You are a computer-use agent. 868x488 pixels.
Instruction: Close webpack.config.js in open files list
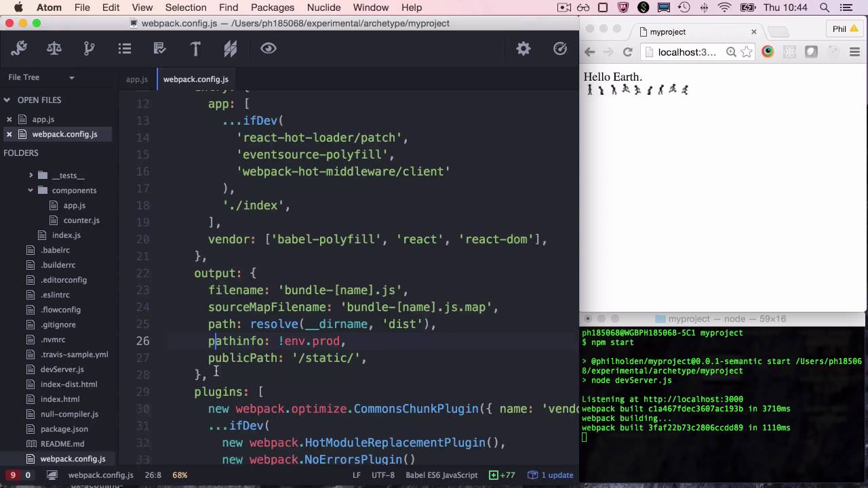point(9,134)
